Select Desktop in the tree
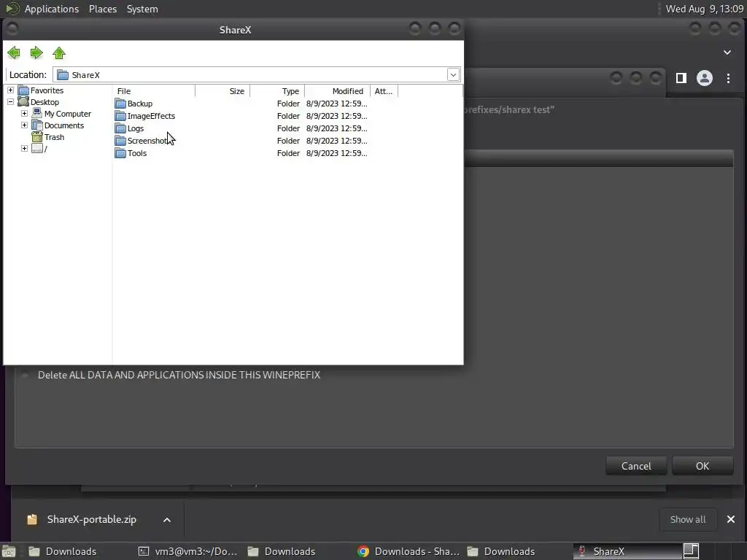 [x=44, y=102]
